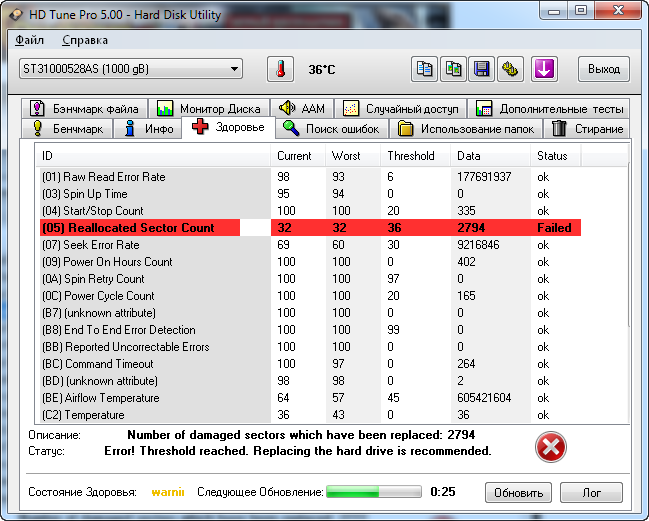This screenshot has height=521, width=649.
Task: Switch to the Инфо tab
Action: pyautogui.click(x=148, y=129)
